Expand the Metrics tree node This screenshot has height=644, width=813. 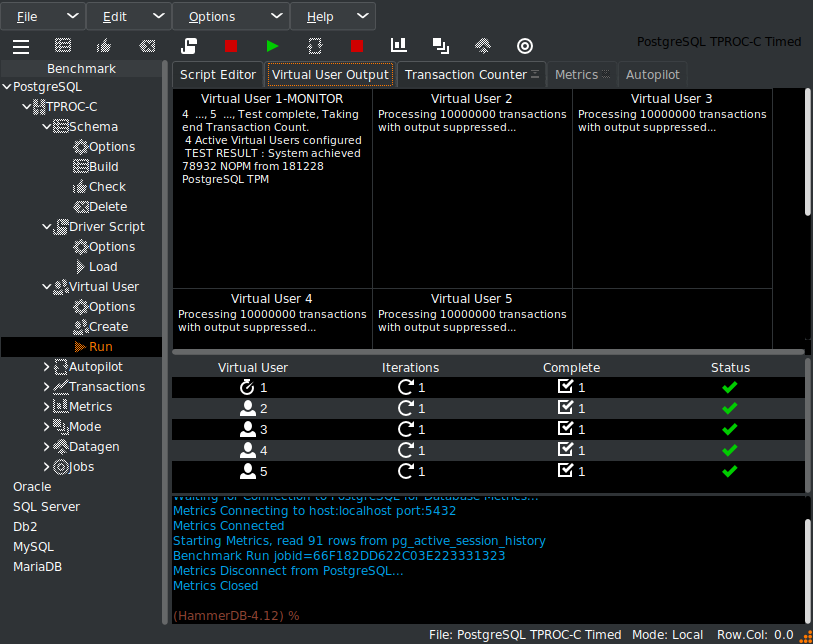coord(47,407)
